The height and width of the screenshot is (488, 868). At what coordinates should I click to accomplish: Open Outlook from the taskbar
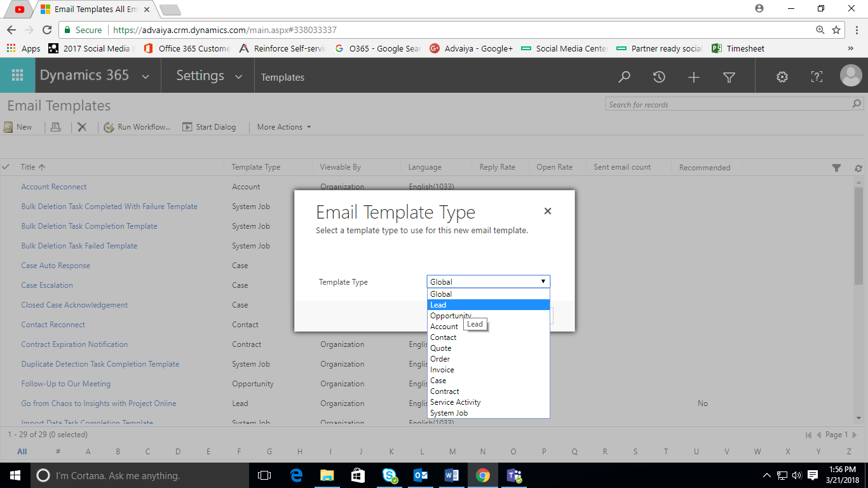[421, 475]
